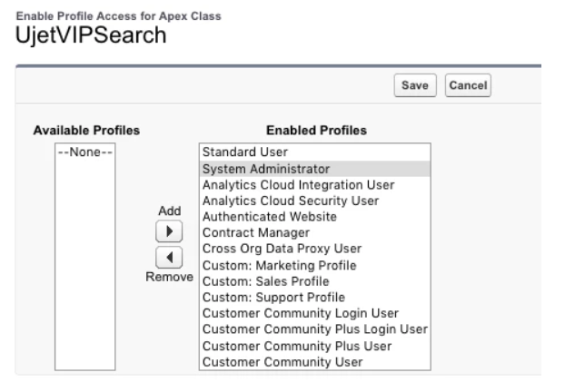Viewport: 565px width, 392px height.
Task: Choose Custom: Support Profile entry
Action: click(x=273, y=298)
